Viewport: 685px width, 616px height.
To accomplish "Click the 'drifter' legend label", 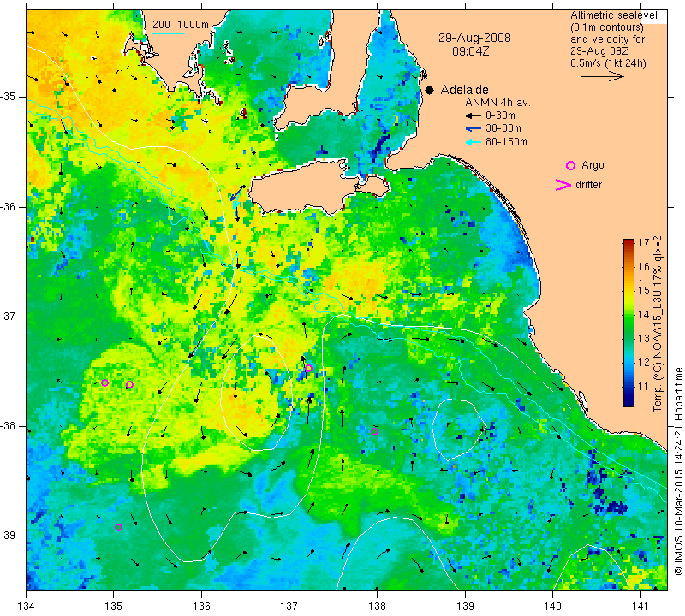I will [588, 185].
